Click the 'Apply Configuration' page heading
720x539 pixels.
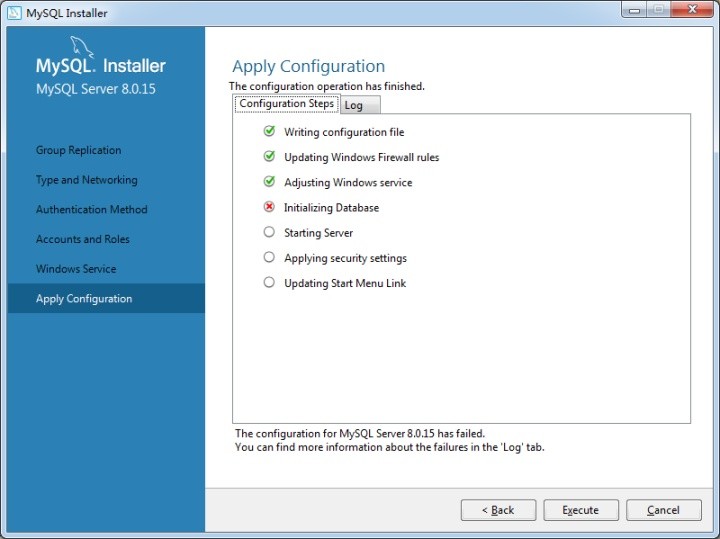pyautogui.click(x=309, y=66)
